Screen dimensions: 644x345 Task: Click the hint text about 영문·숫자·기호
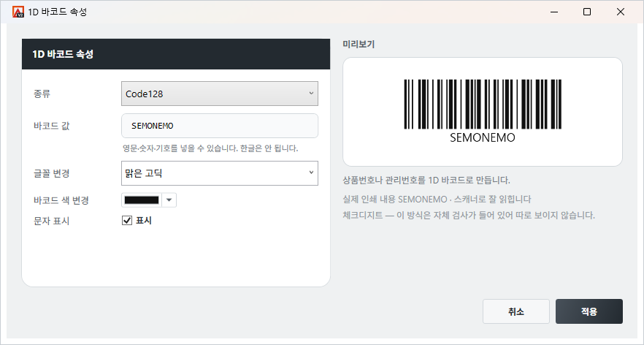[210, 148]
